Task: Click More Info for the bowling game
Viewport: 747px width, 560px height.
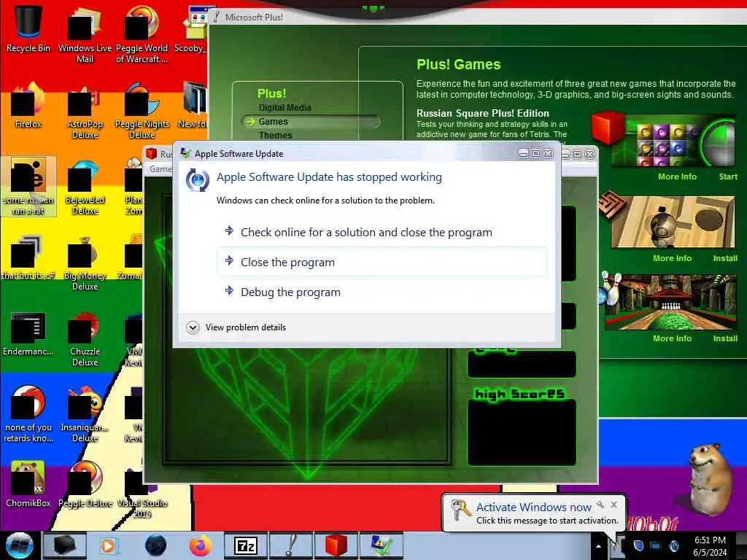Action: click(672, 338)
